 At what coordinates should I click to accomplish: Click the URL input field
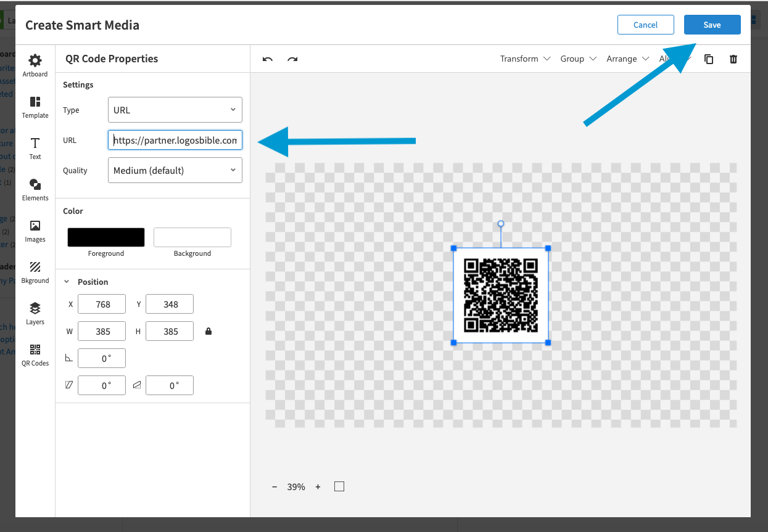click(175, 140)
